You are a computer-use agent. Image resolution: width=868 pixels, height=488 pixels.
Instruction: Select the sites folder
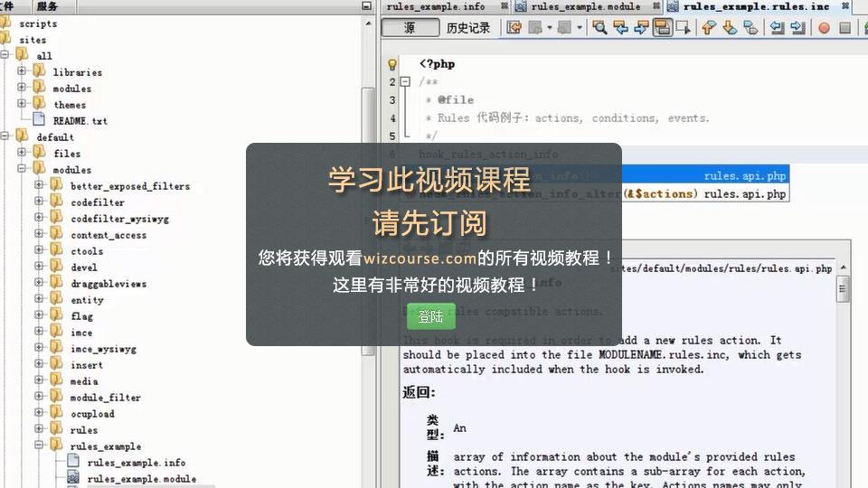click(33, 40)
